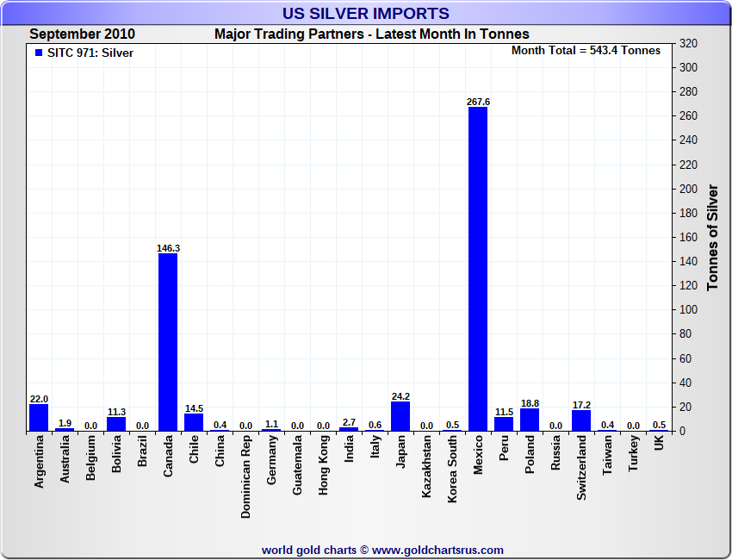
Task: Click the Argentina bar
Action: pos(39,418)
